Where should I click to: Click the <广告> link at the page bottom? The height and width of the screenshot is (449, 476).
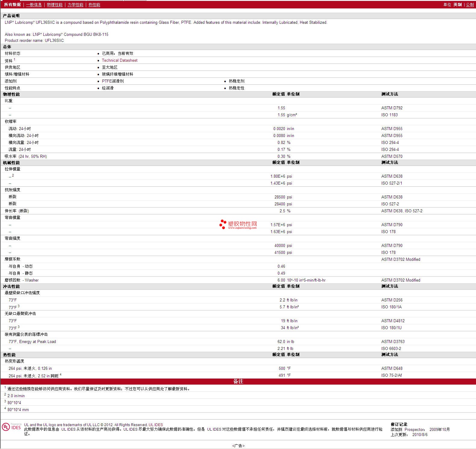tap(238, 446)
